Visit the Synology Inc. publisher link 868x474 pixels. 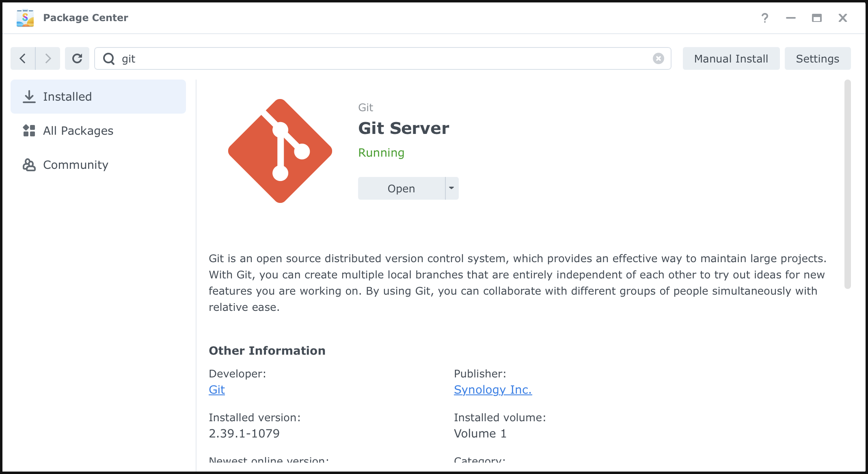[x=492, y=390]
